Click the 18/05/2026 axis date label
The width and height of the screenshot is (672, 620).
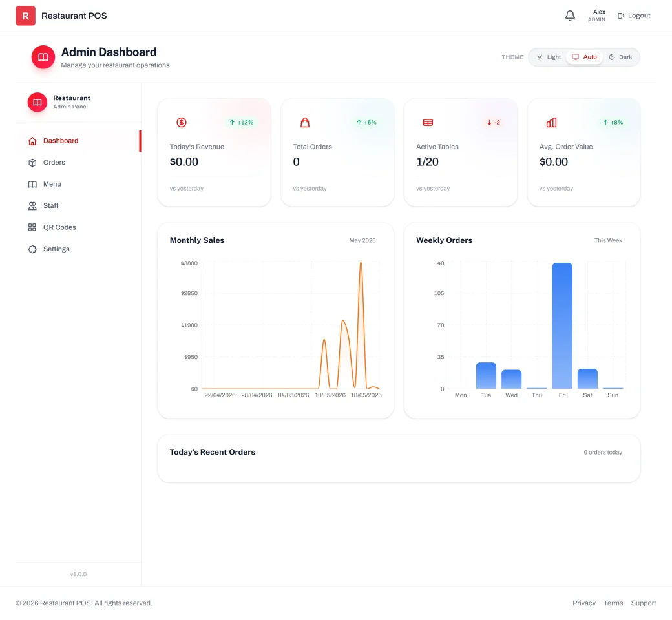coord(366,395)
